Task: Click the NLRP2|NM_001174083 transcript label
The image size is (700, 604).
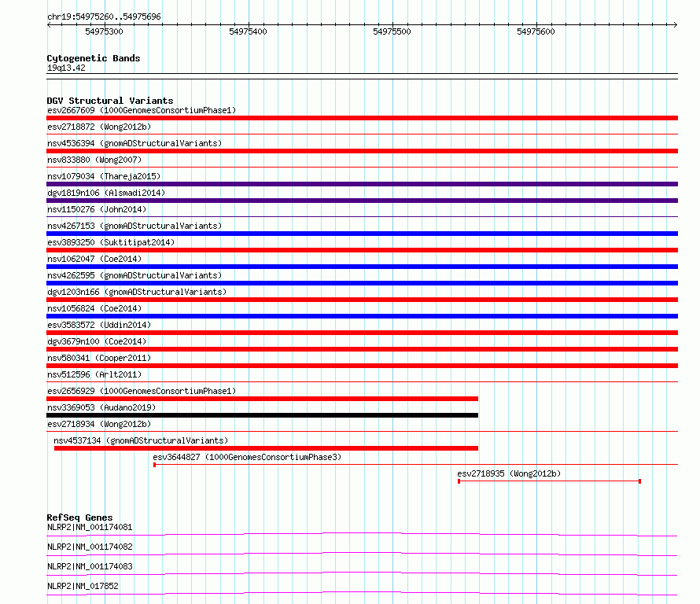Action: click(x=90, y=566)
